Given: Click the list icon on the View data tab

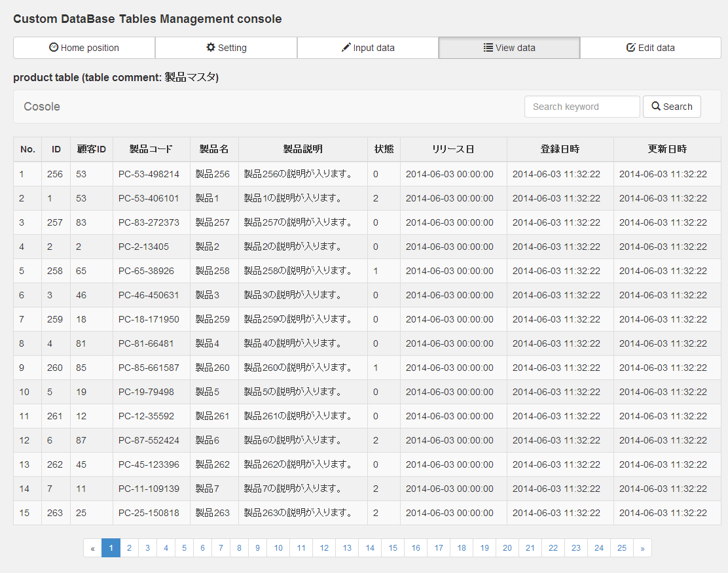Looking at the screenshot, I should coord(488,47).
